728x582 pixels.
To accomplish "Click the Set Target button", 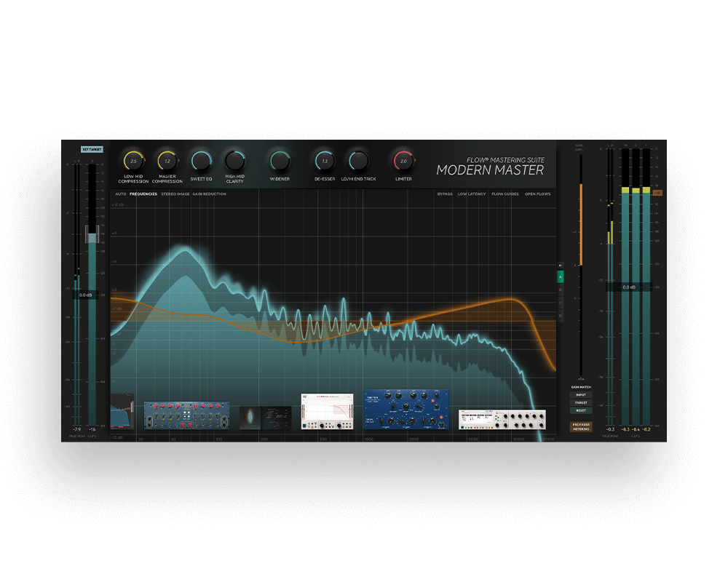I will point(92,149).
